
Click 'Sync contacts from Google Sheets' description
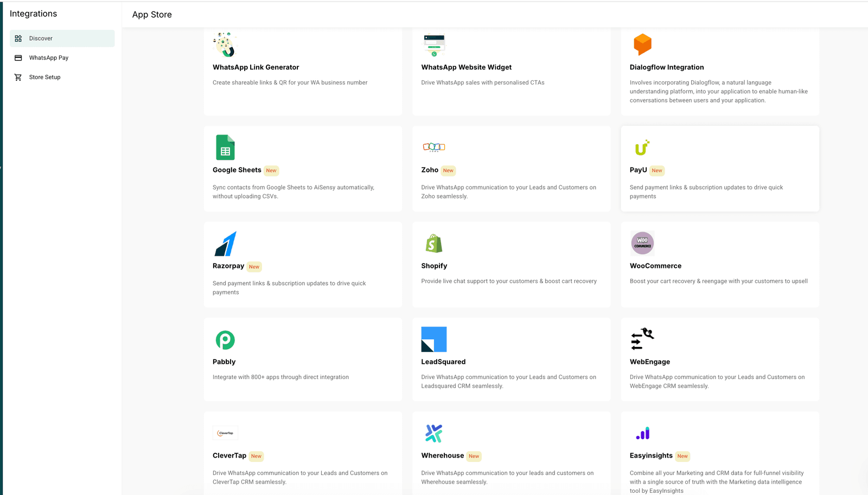293,192
